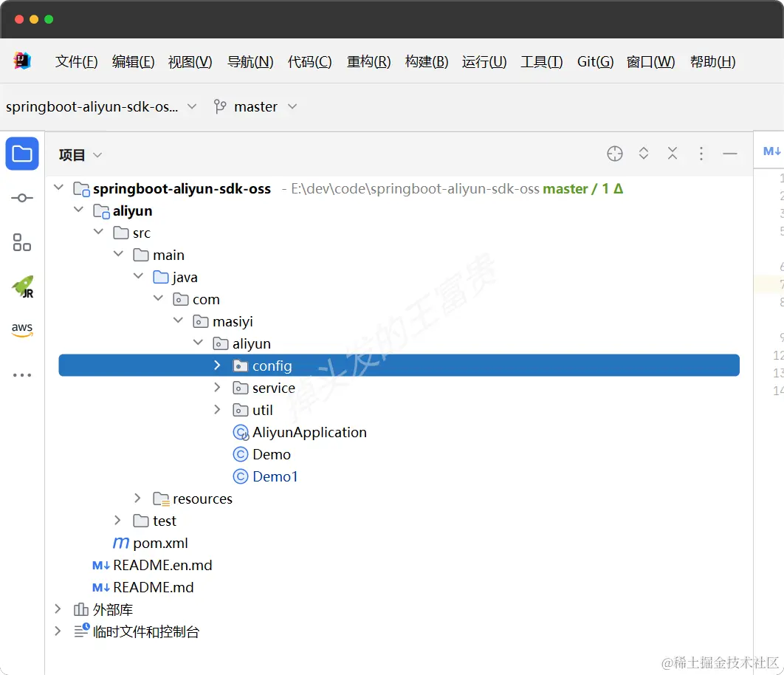784x675 pixels.
Task: Click the Markdown icon of README.en.md
Action: tap(101, 566)
